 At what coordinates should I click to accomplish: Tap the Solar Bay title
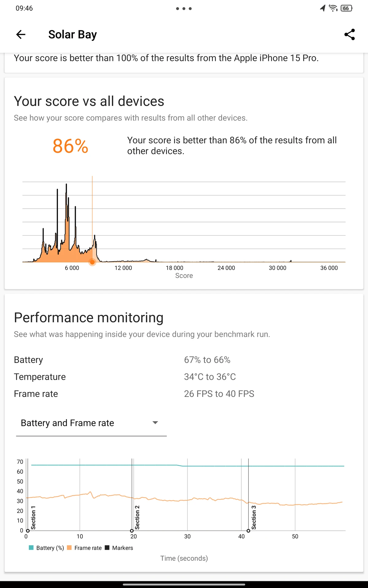(73, 35)
